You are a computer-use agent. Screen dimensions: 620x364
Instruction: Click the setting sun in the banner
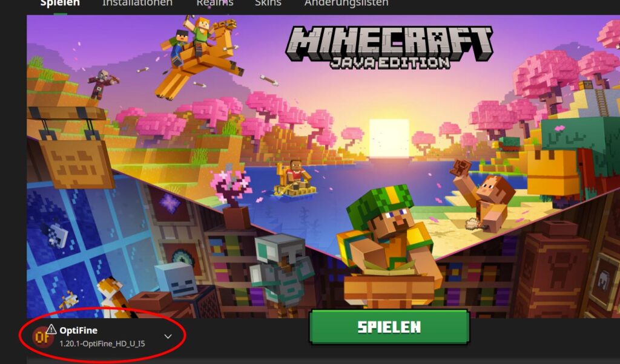point(389,138)
